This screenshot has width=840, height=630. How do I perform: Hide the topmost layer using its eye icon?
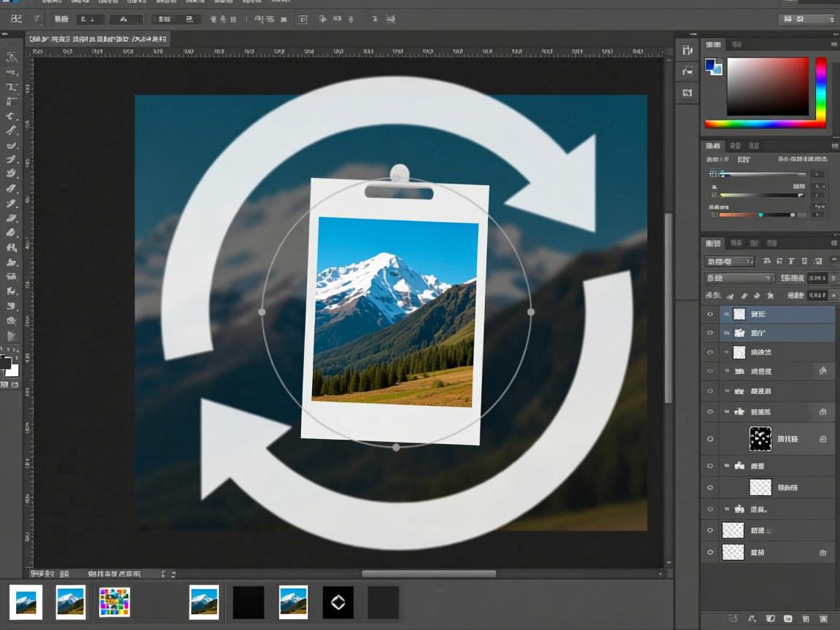(710, 314)
